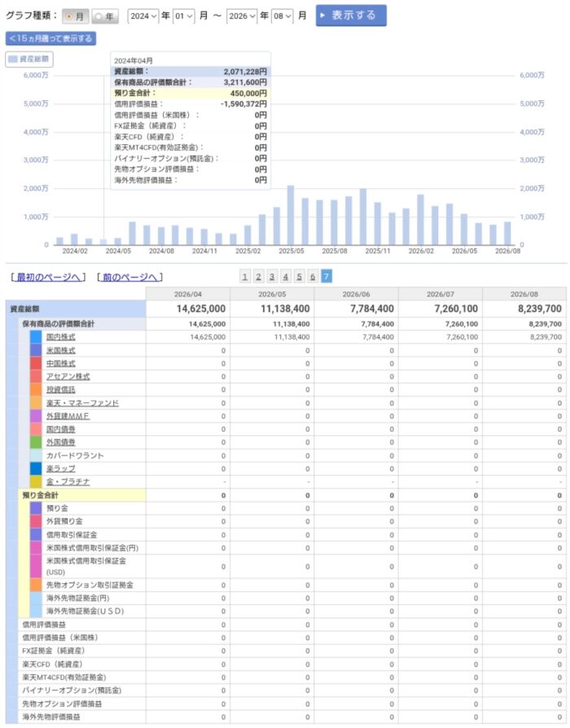Image resolution: width=570 pixels, height=728 pixels.
Task: Go to page 2 of the table
Action: pos(258,277)
